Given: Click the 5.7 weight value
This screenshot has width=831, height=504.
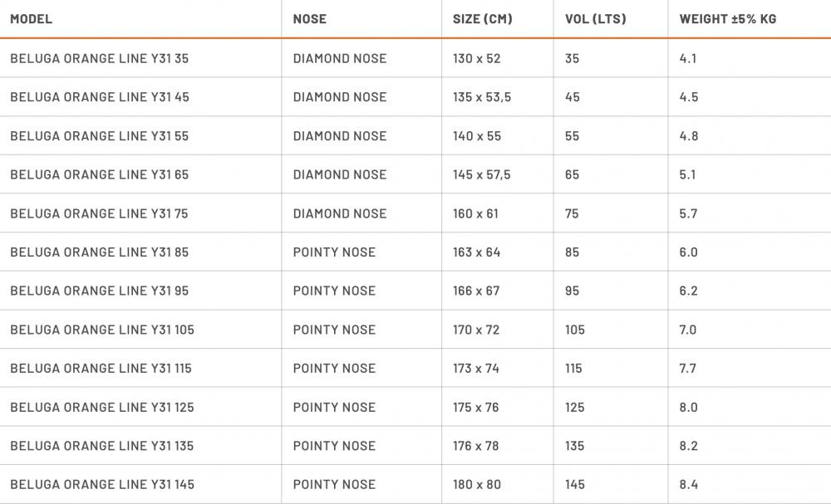Looking at the screenshot, I should [688, 213].
